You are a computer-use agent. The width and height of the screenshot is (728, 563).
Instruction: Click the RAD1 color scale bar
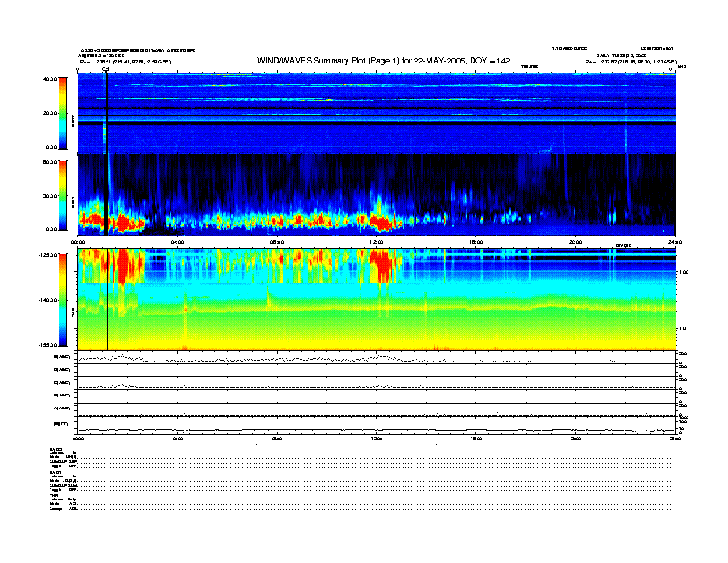(x=63, y=196)
